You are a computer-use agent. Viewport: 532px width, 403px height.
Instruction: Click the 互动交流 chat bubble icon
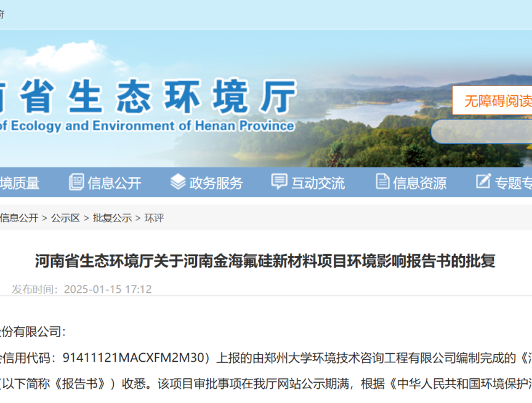coord(280,182)
